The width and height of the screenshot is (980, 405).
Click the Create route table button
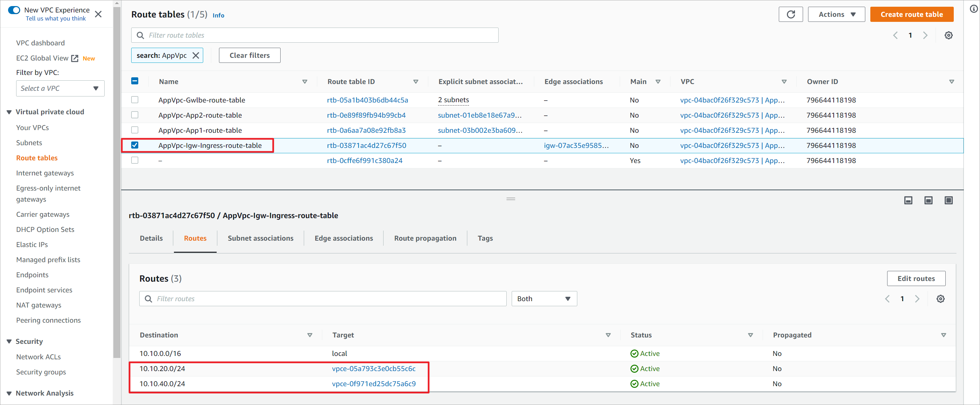click(x=911, y=14)
